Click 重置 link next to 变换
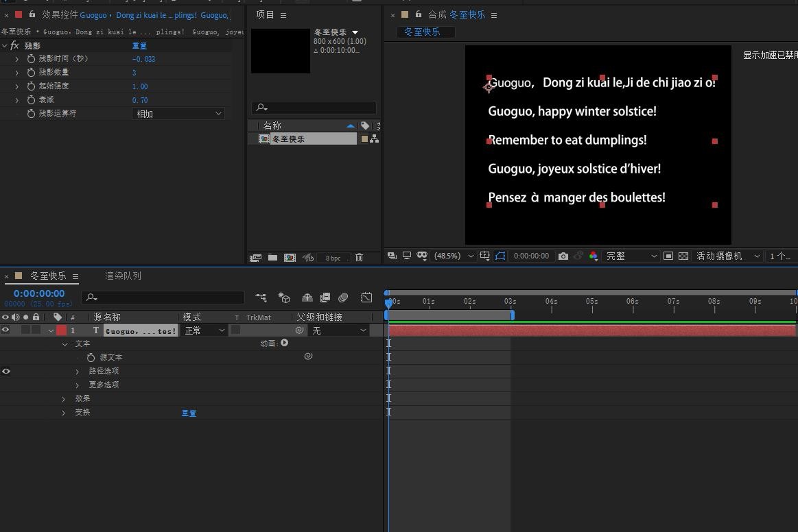Image resolution: width=798 pixels, height=532 pixels. pos(189,413)
